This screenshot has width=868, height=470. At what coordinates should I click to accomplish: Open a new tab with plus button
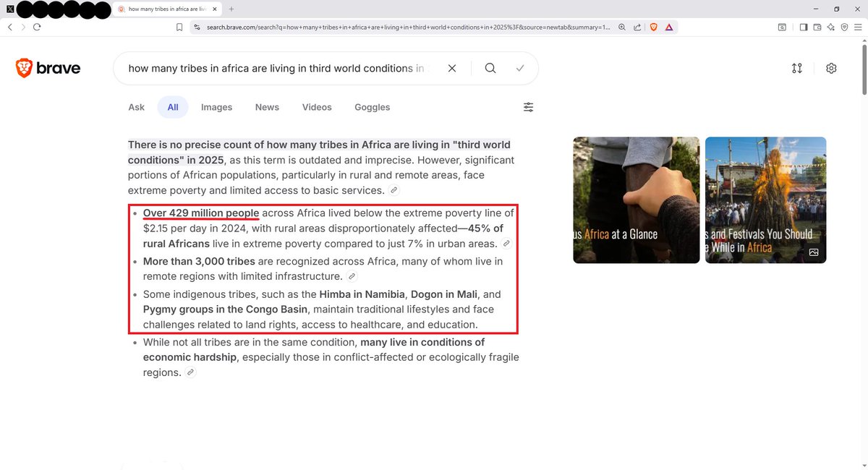[231, 9]
